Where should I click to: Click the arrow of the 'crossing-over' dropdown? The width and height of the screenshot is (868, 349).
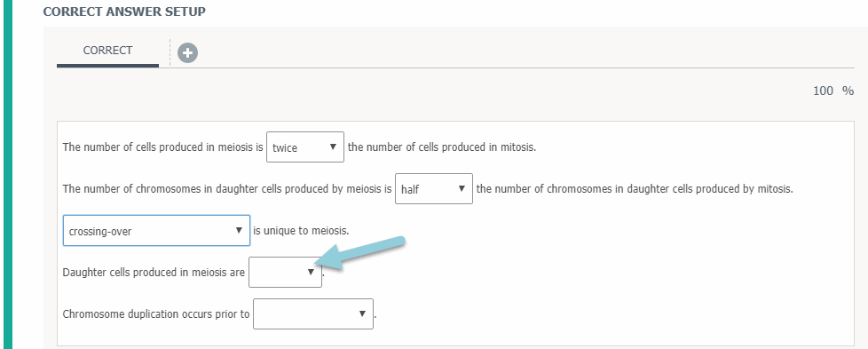(239, 231)
